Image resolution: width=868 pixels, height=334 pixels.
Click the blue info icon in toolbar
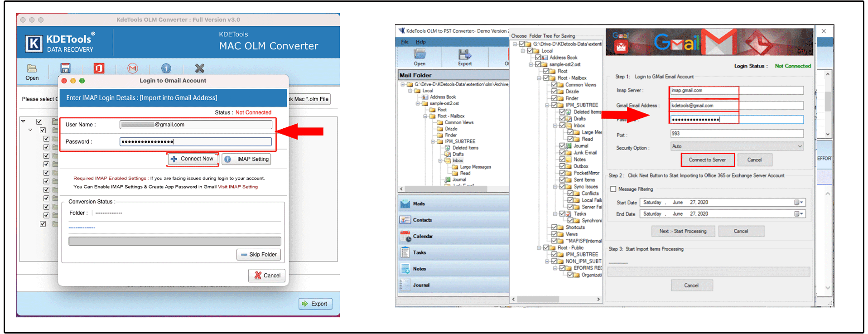click(x=166, y=68)
